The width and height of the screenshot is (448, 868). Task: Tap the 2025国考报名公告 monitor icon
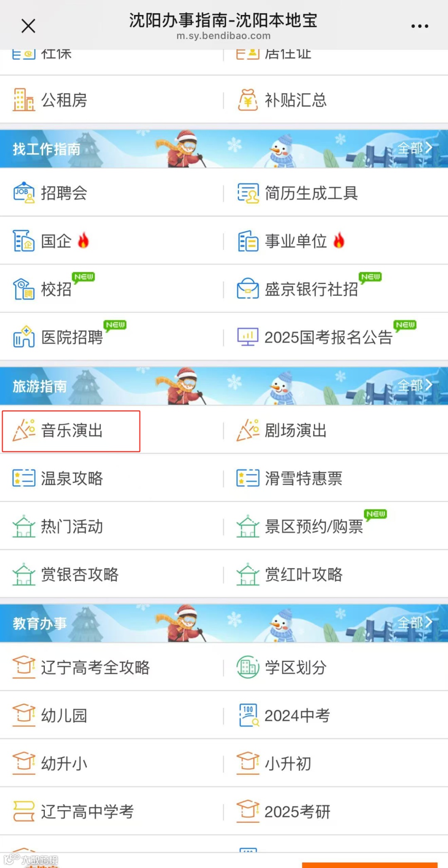248,337
